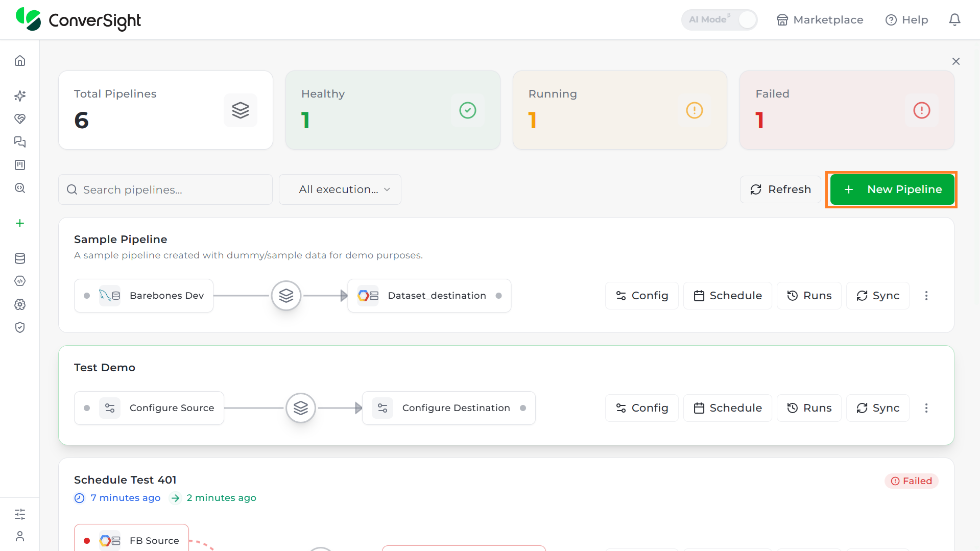Viewport: 980px width, 551px height.
Task: Open Config for Sample Pipeline
Action: click(642, 296)
